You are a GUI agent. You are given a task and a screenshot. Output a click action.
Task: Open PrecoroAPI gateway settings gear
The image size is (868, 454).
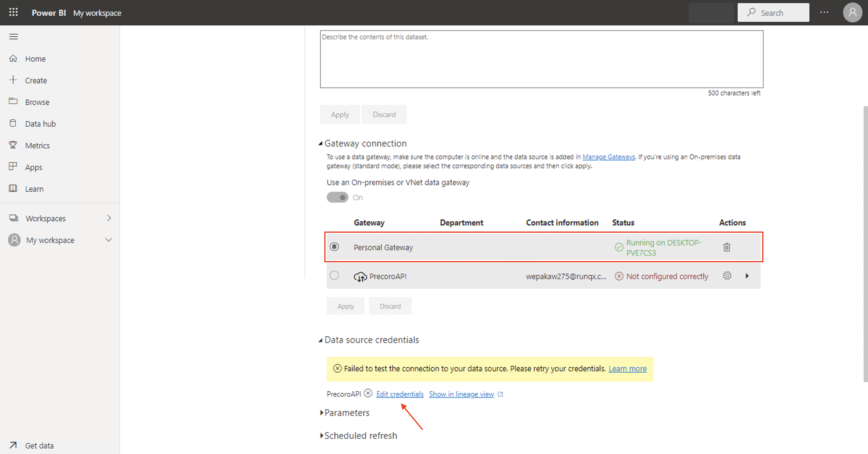click(x=727, y=276)
